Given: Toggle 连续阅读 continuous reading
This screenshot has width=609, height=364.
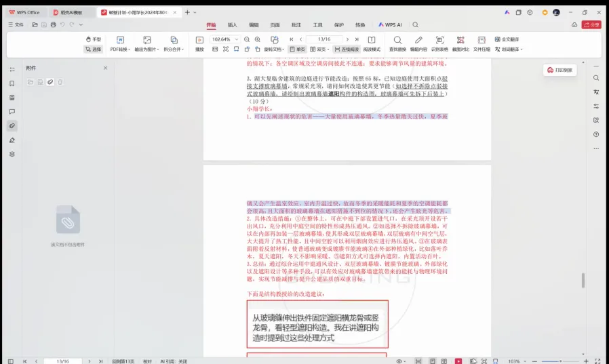Looking at the screenshot, I should pos(347,49).
